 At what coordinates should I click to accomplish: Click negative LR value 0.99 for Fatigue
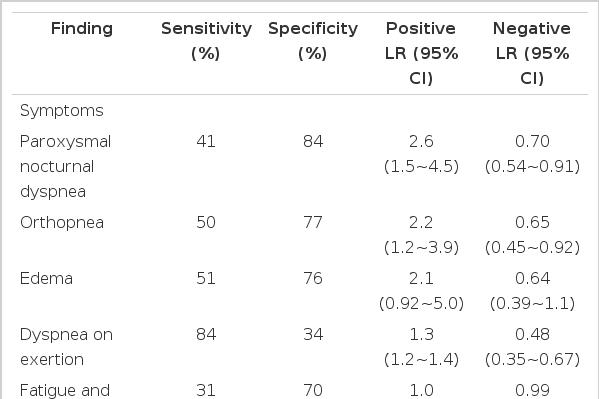click(532, 391)
